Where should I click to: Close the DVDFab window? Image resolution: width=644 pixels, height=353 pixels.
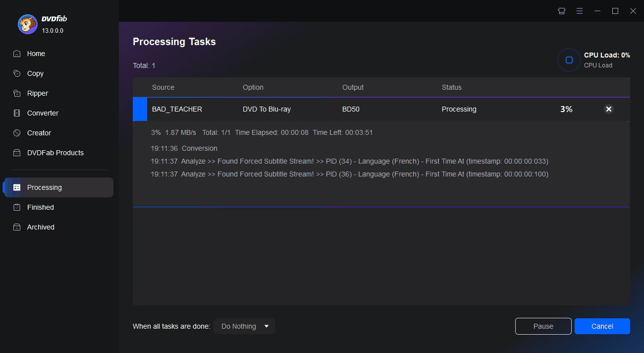(x=633, y=11)
